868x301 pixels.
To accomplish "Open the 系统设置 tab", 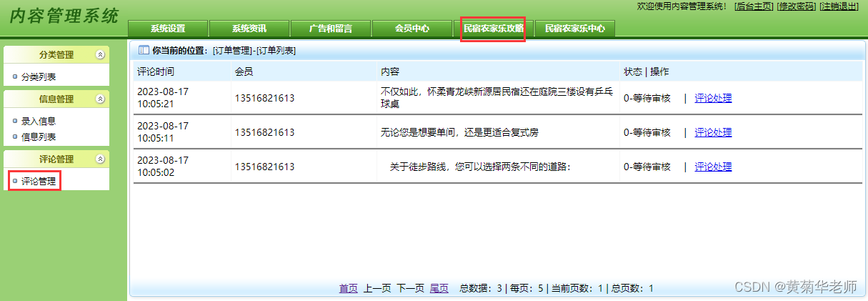I will coord(168,29).
